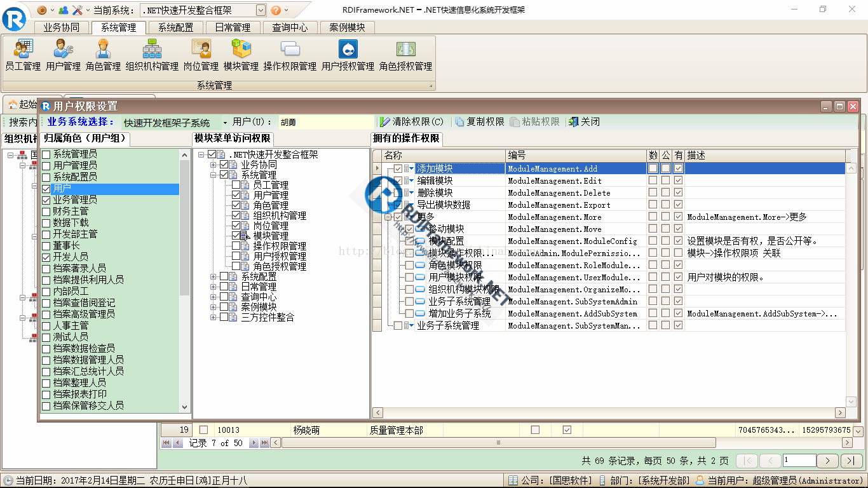Image resolution: width=868 pixels, height=488 pixels.
Task: Uncheck 业务管理员 role checkbox
Action: click(46, 200)
